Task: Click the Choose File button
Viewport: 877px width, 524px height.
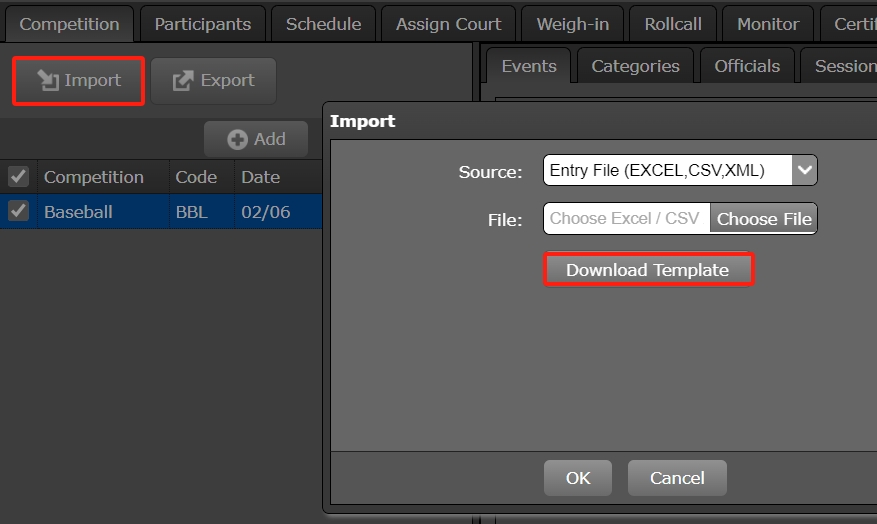Action: tap(763, 219)
